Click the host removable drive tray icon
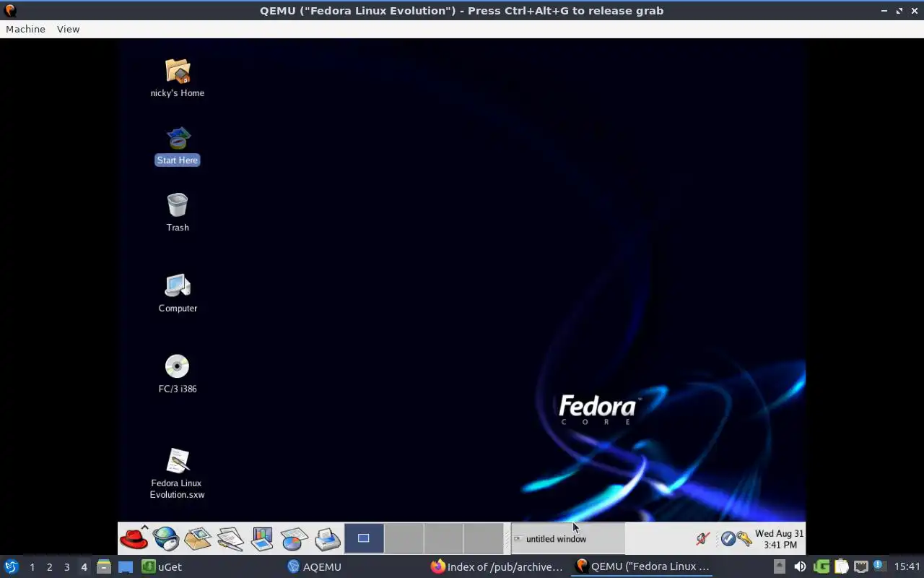The image size is (924, 578). point(780,566)
